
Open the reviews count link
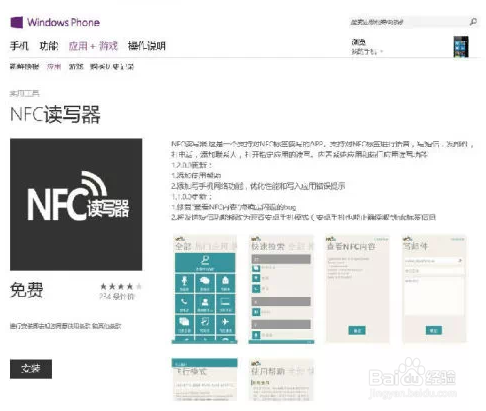coord(117,296)
